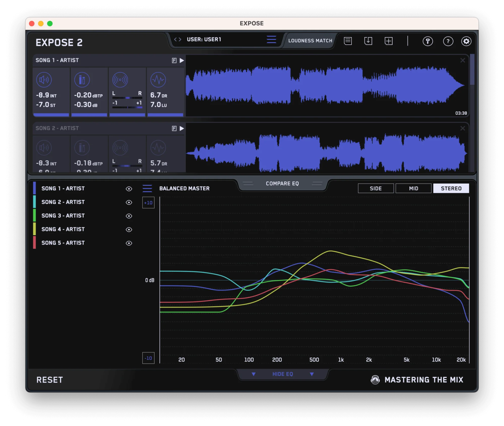Click the 6.7 DR value for Song 1
Image resolution: width=504 pixels, height=426 pixels.
click(x=159, y=95)
